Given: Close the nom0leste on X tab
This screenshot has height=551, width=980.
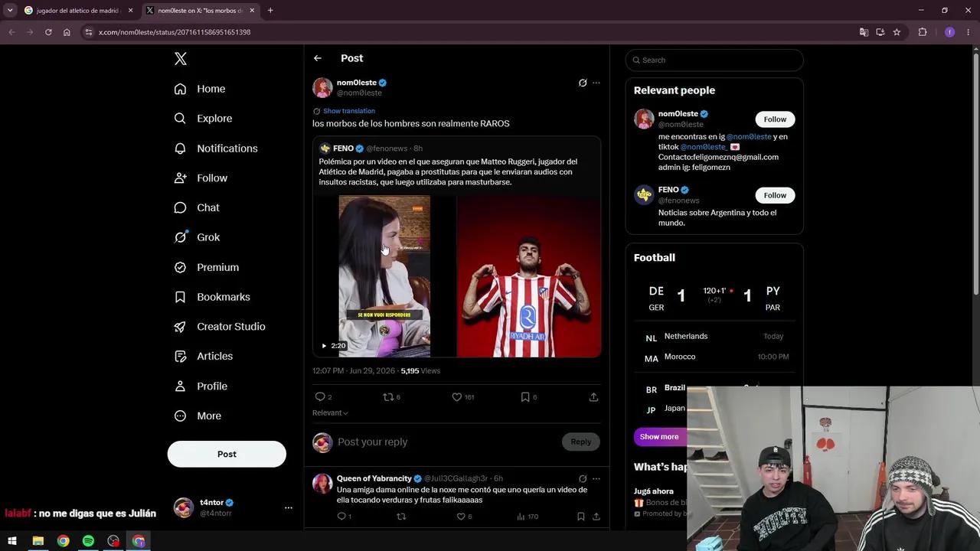Looking at the screenshot, I should pyautogui.click(x=252, y=11).
